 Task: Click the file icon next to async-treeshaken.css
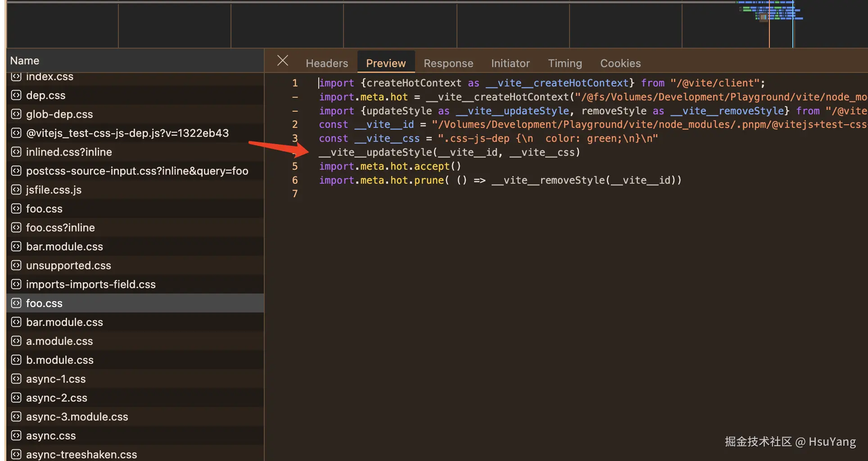click(x=16, y=455)
